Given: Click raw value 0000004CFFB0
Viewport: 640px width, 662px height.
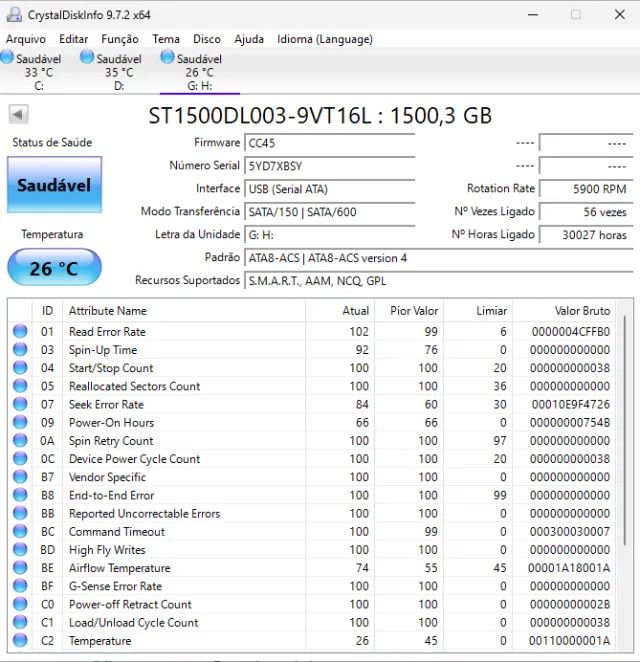Looking at the screenshot, I should tap(571, 331).
